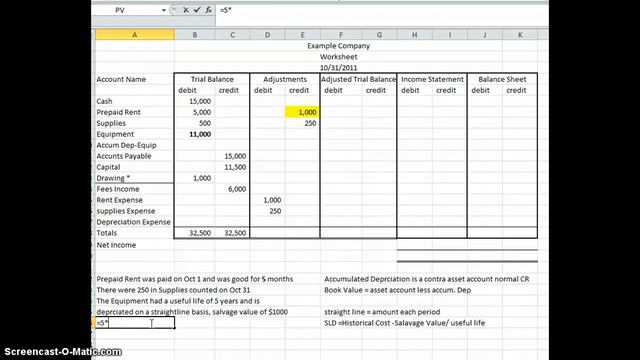Screen dimensions: 640x360
Task: Click the Enter checkmark formula bar icon
Action: [x=197, y=10]
